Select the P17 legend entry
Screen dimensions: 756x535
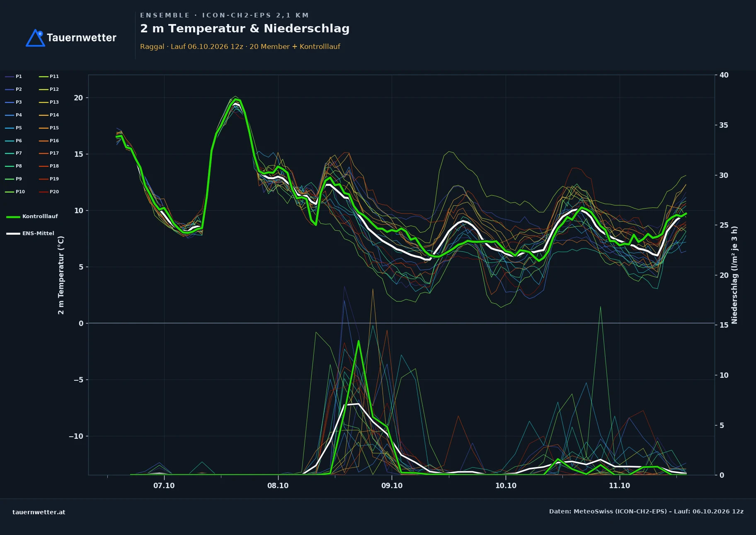[49, 153]
